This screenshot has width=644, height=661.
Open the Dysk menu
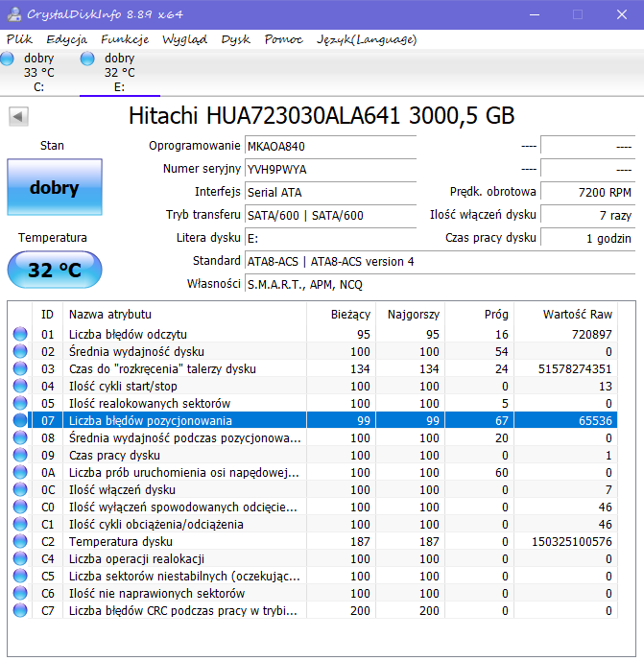pos(236,39)
